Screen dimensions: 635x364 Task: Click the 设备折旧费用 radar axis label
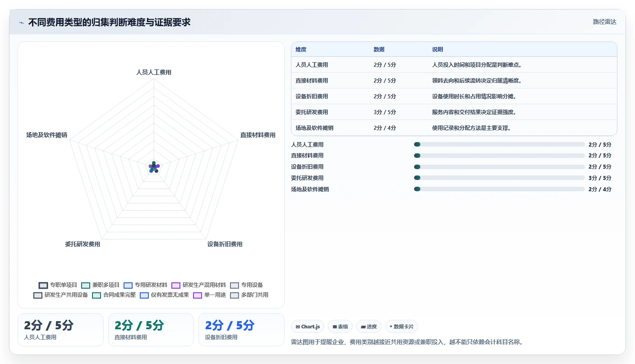point(225,244)
